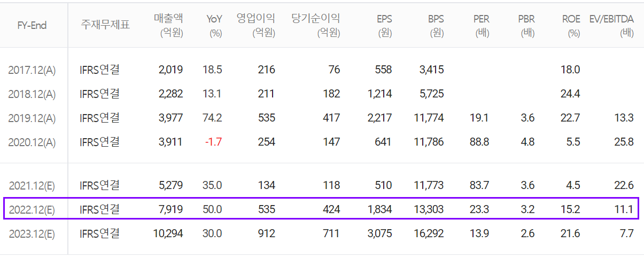
Task: Click revenue value 7,919 for 2022
Action: point(171,209)
